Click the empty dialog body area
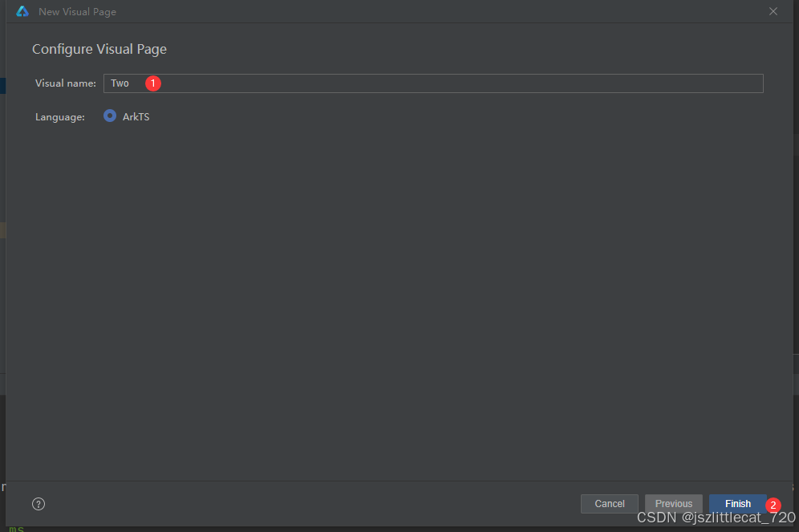This screenshot has height=532, width=799. [401, 305]
